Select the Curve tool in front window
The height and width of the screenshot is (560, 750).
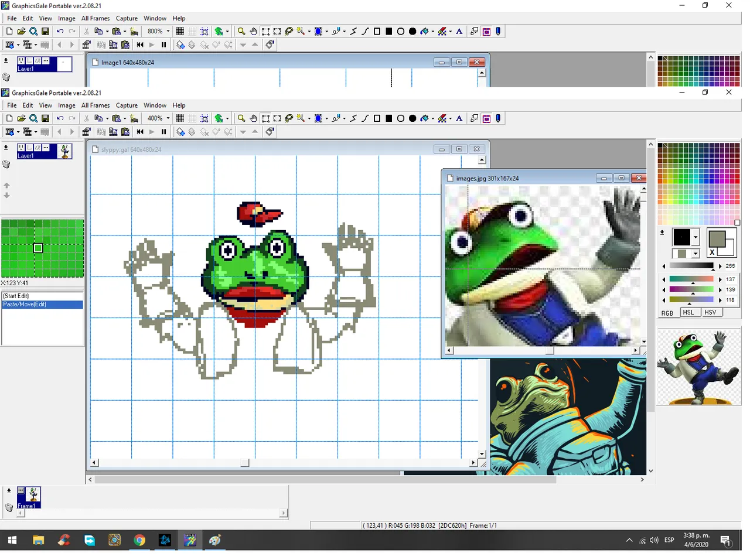(x=365, y=118)
